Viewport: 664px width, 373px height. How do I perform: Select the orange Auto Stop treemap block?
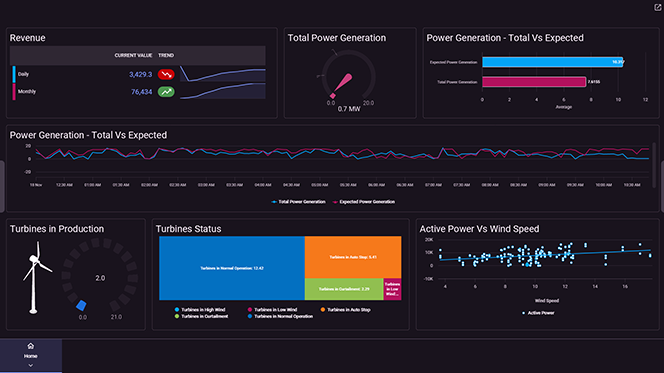[x=353, y=257]
